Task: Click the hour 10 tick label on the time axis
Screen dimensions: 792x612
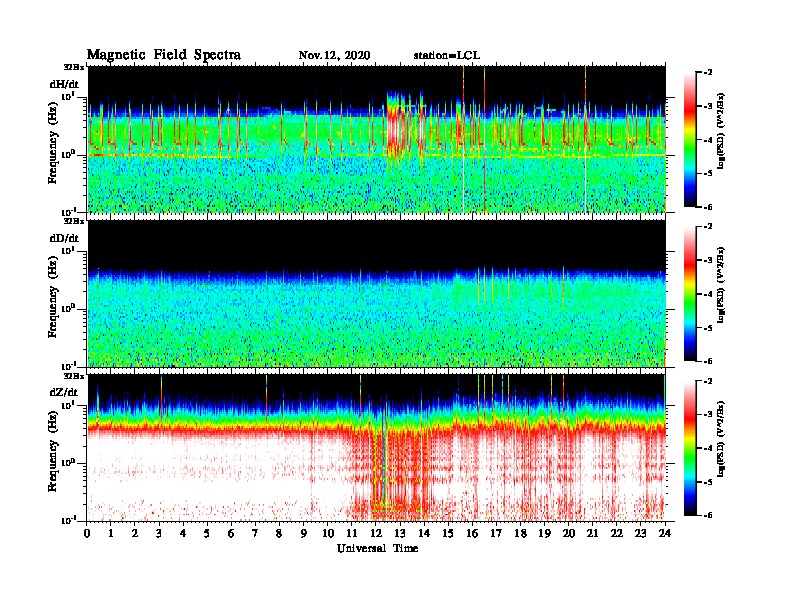Action: 328,534
